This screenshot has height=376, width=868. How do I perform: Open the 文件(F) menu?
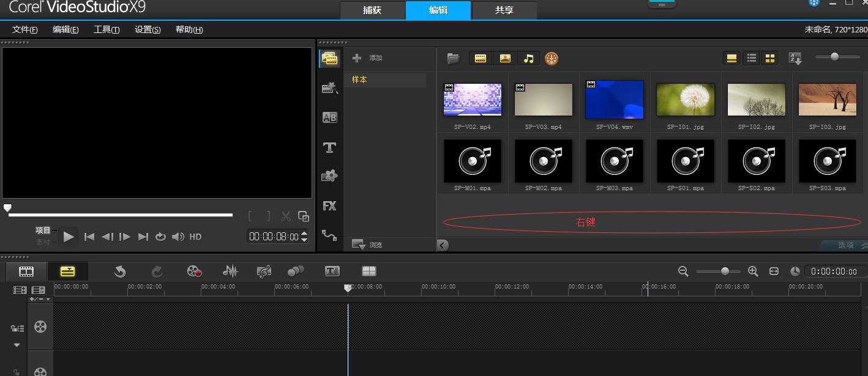click(x=25, y=29)
